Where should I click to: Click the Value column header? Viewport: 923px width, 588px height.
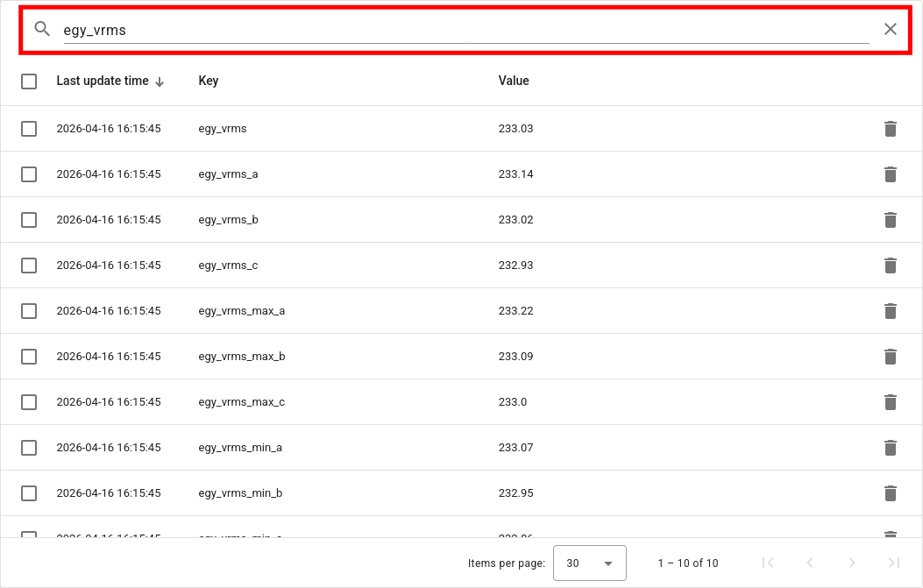pos(514,81)
